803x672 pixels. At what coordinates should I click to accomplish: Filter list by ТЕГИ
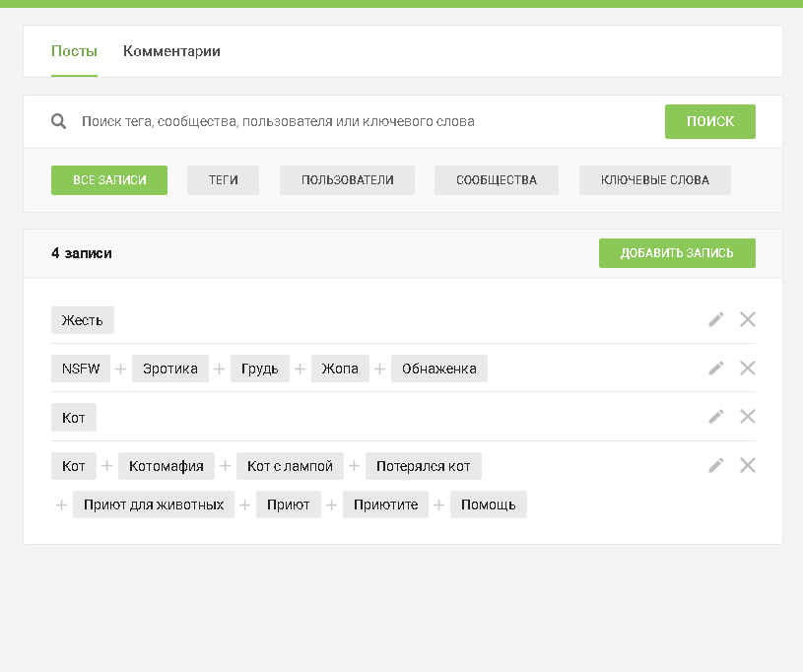point(223,180)
